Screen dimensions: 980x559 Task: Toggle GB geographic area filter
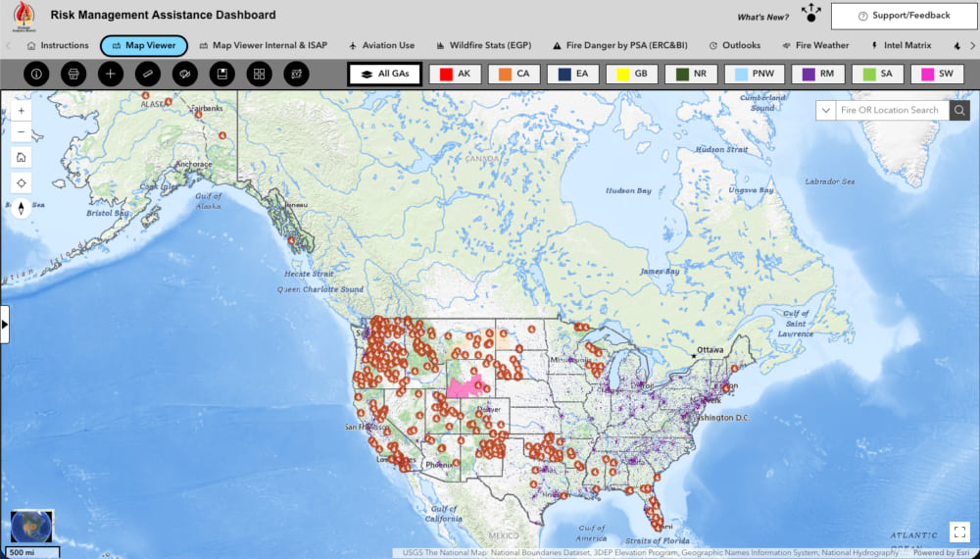point(632,74)
